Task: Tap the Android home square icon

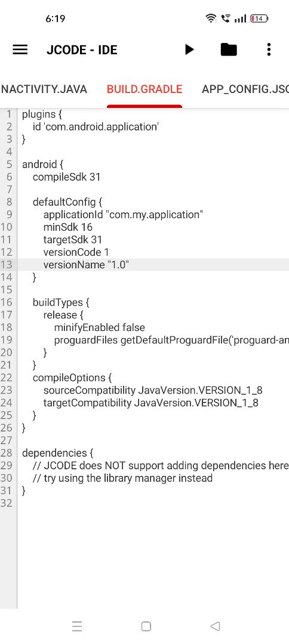Action: [146, 626]
